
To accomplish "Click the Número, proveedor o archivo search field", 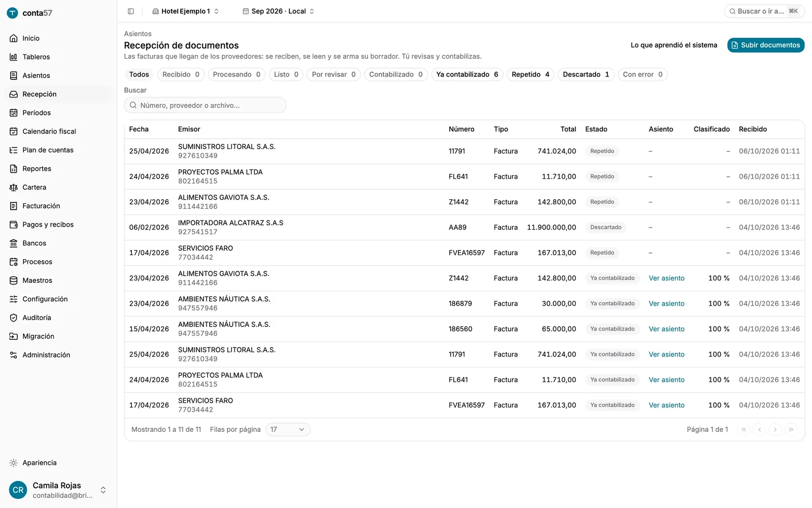I will [205, 105].
